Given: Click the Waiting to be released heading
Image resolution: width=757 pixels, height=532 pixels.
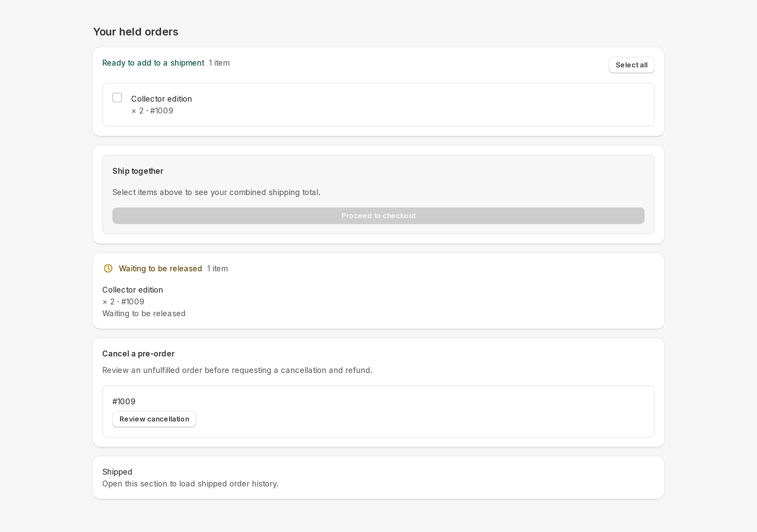Looking at the screenshot, I should (160, 269).
